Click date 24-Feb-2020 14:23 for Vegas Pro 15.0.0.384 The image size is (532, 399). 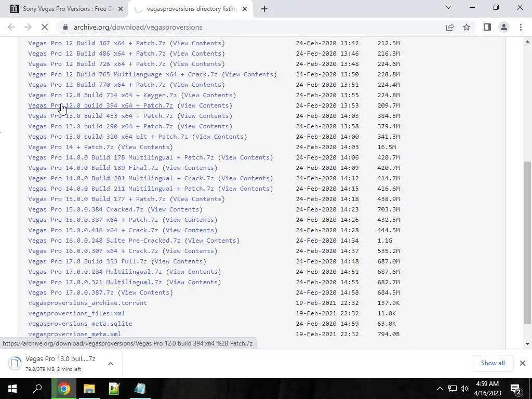pyautogui.click(x=327, y=209)
